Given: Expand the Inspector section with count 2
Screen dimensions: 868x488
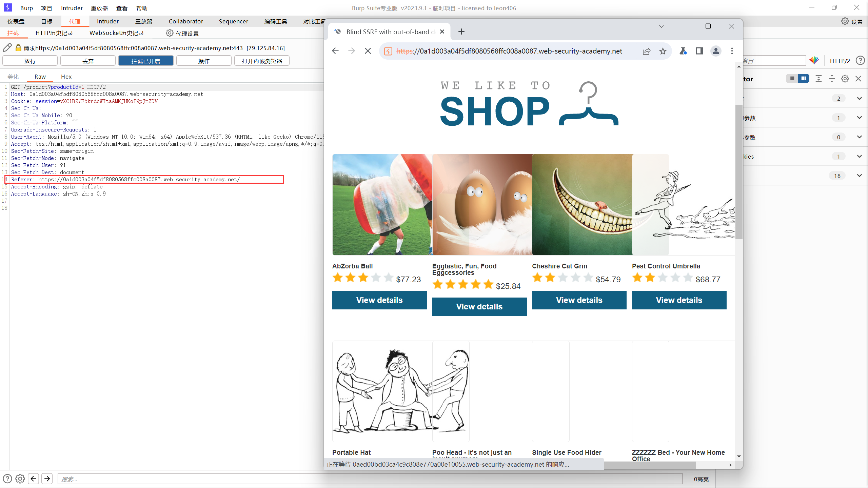Looking at the screenshot, I should click(x=859, y=98).
